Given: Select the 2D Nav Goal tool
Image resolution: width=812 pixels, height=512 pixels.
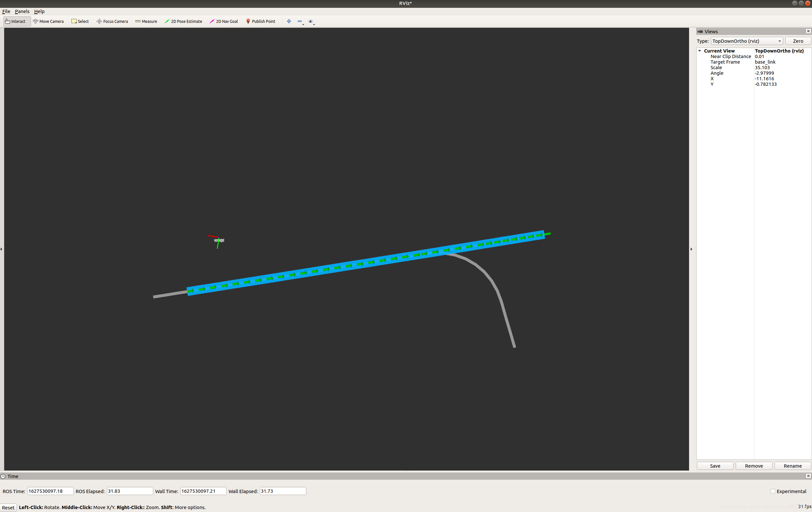Looking at the screenshot, I should (x=224, y=21).
